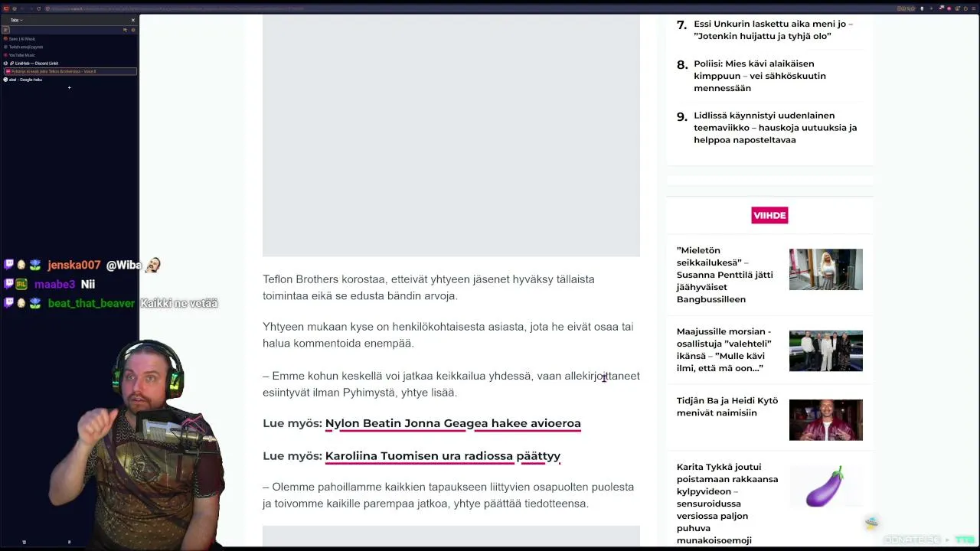Click the face emote after @Wiba
The height and width of the screenshot is (551, 980).
tap(152, 265)
